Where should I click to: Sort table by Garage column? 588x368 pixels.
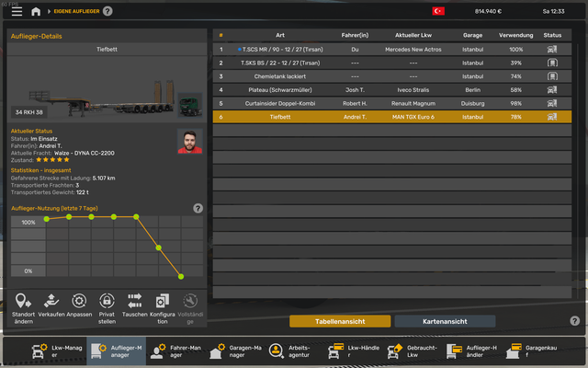472,35
